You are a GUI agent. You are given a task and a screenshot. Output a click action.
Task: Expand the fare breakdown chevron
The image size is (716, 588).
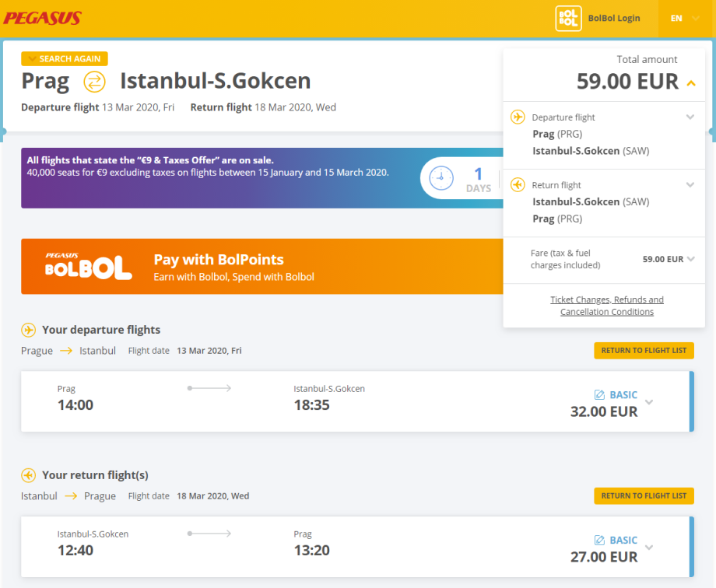tap(691, 259)
